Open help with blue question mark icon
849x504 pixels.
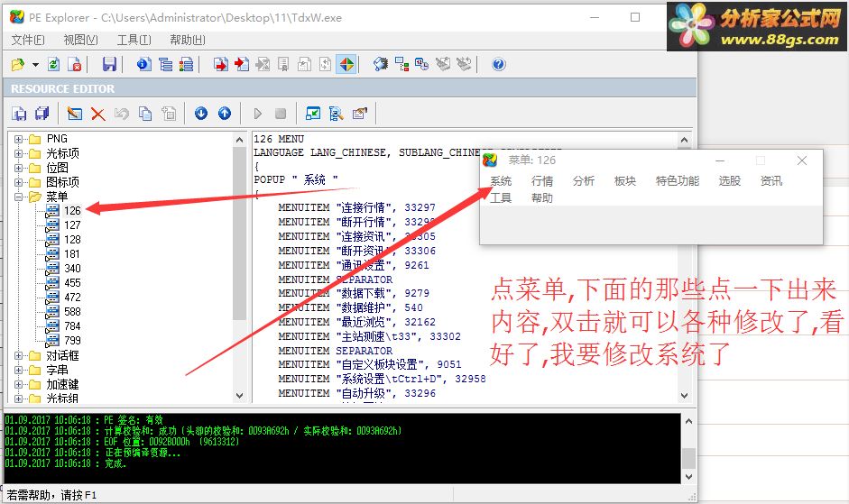pos(499,64)
